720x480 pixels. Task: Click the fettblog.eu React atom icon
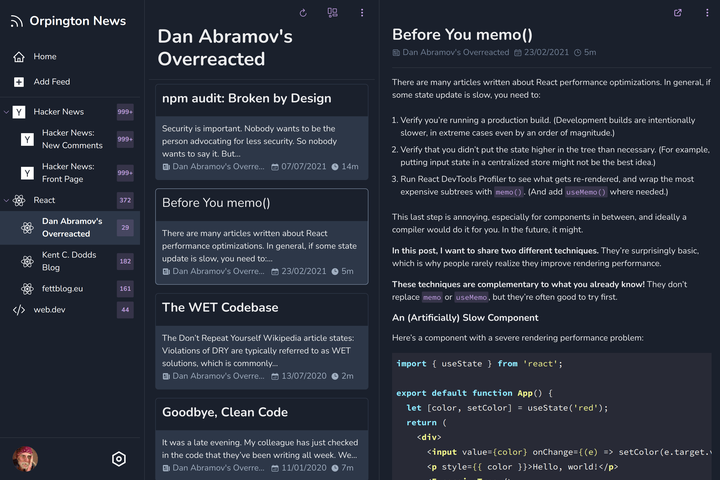28,289
